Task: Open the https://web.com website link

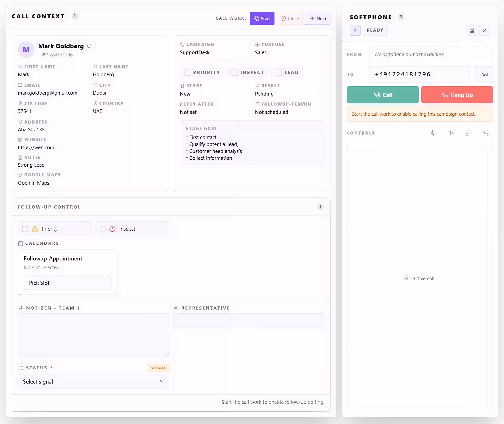Action: tap(36, 148)
